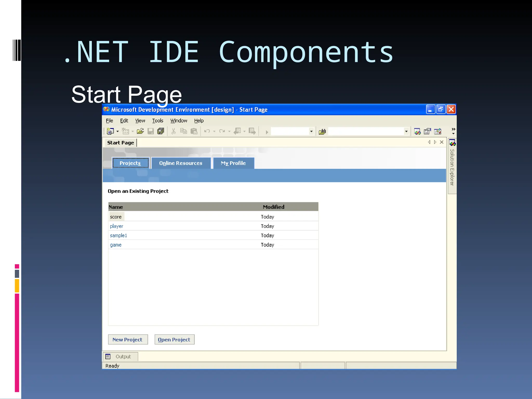Open the File menu
The height and width of the screenshot is (399, 532).
click(109, 121)
